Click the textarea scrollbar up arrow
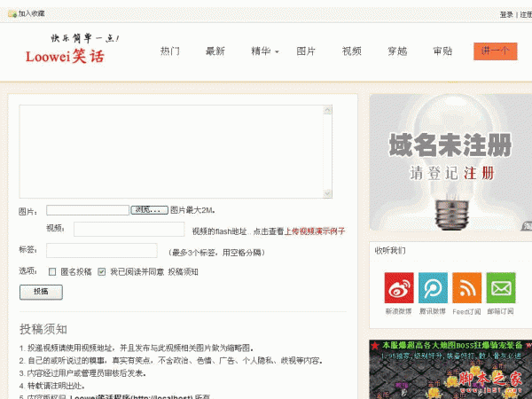This screenshot has height=399, width=532. pos(327,110)
